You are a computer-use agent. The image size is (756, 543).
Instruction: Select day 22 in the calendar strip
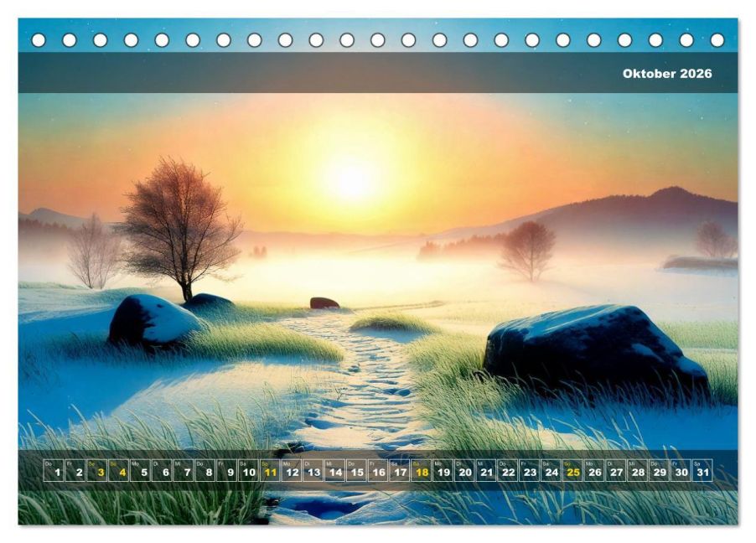(x=508, y=470)
